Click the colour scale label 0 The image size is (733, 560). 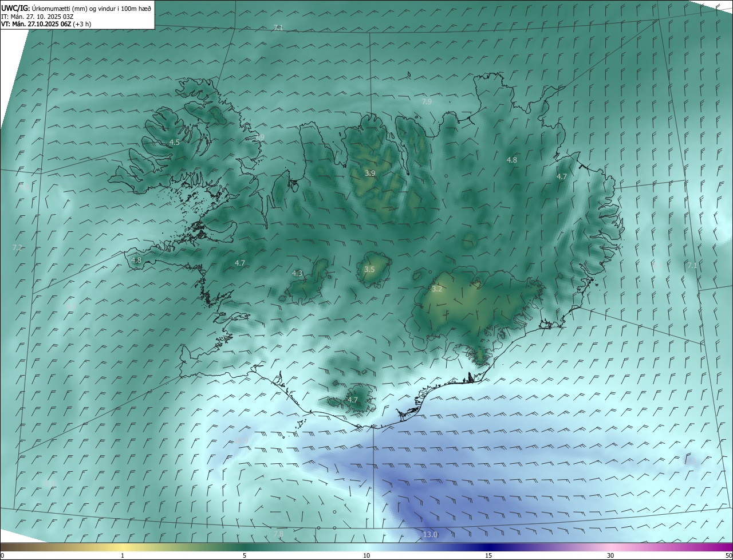[x=2, y=555]
